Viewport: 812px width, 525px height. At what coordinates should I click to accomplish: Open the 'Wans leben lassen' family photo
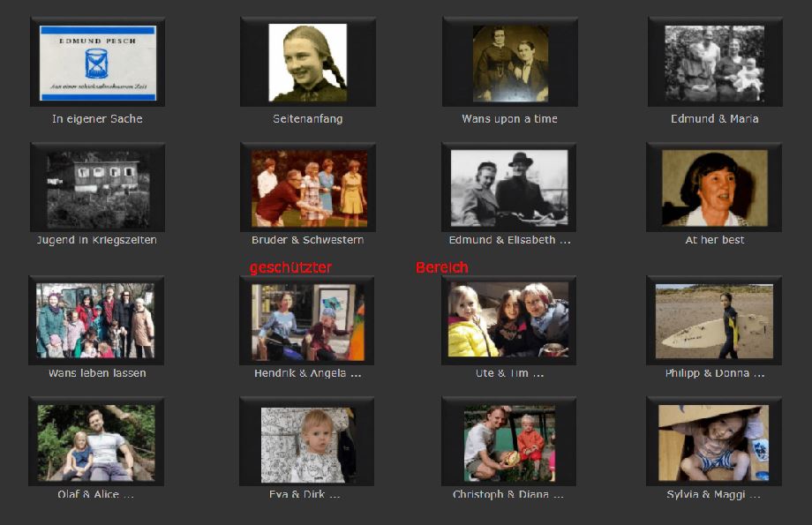click(95, 319)
